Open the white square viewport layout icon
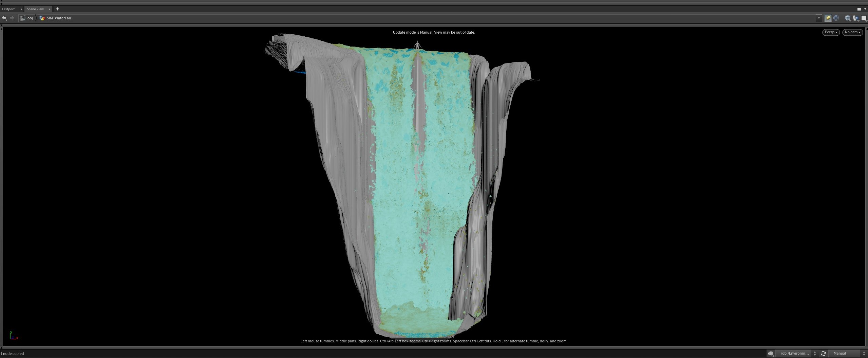868x358 pixels. pos(864,18)
